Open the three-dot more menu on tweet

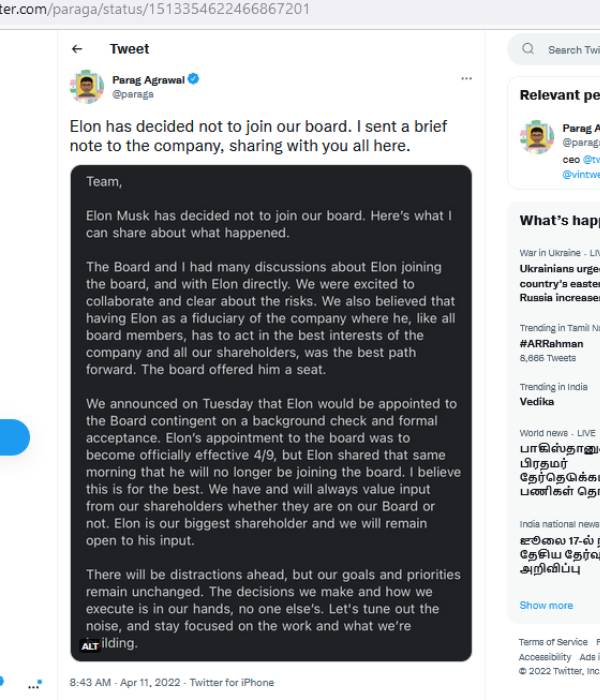pyautogui.click(x=466, y=79)
